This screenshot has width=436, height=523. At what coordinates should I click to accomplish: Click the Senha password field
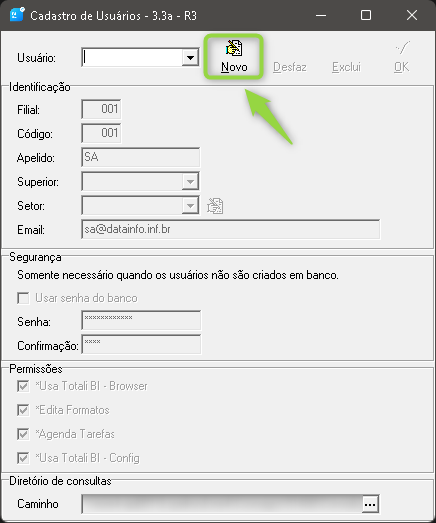pos(141,321)
